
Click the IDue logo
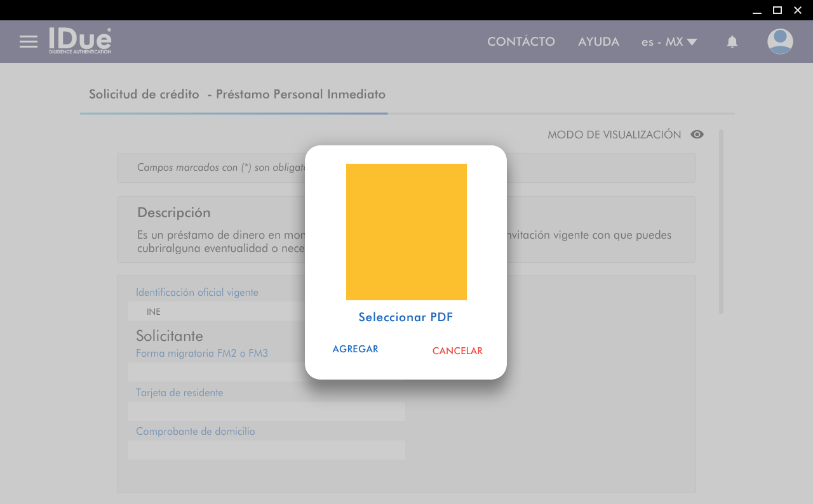[80, 41]
